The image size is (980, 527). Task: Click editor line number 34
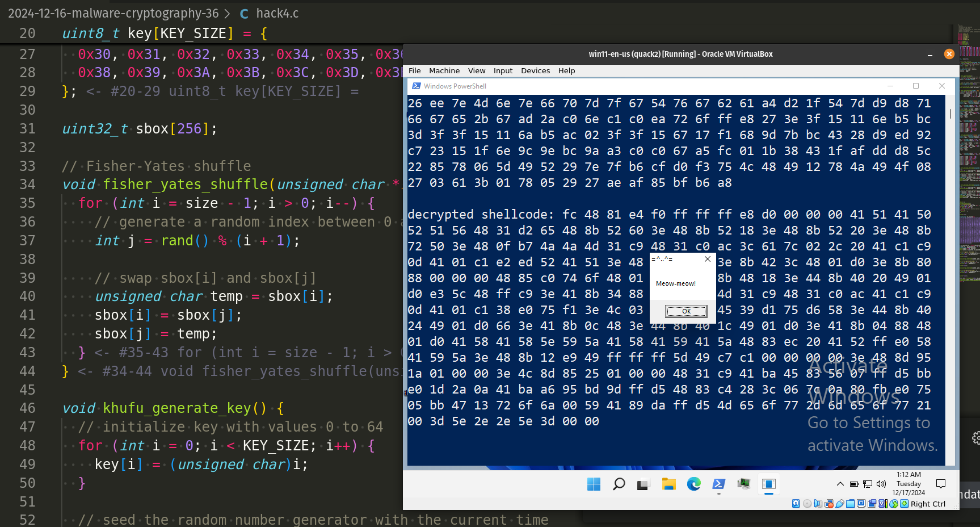(27, 184)
